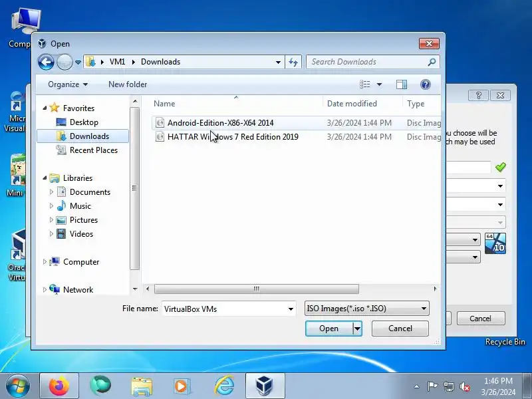Expand the Pictures library
This screenshot has height=399, width=532.
tap(52, 220)
